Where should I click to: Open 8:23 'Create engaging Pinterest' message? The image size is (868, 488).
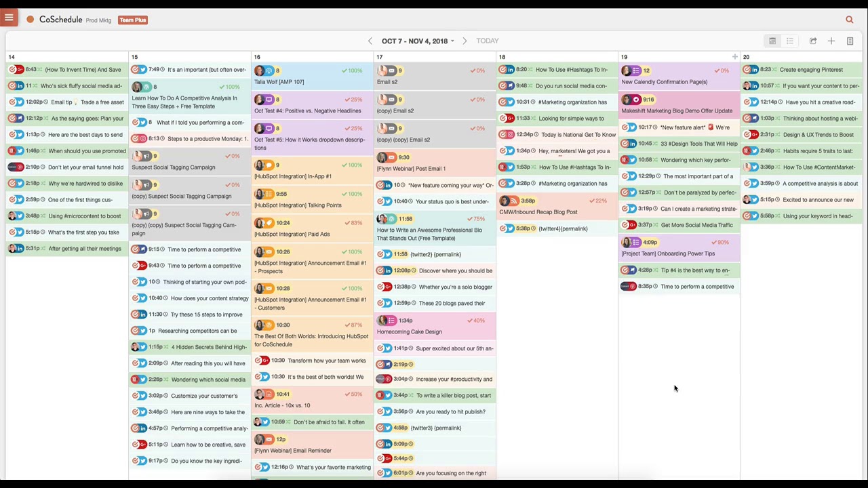tap(801, 70)
